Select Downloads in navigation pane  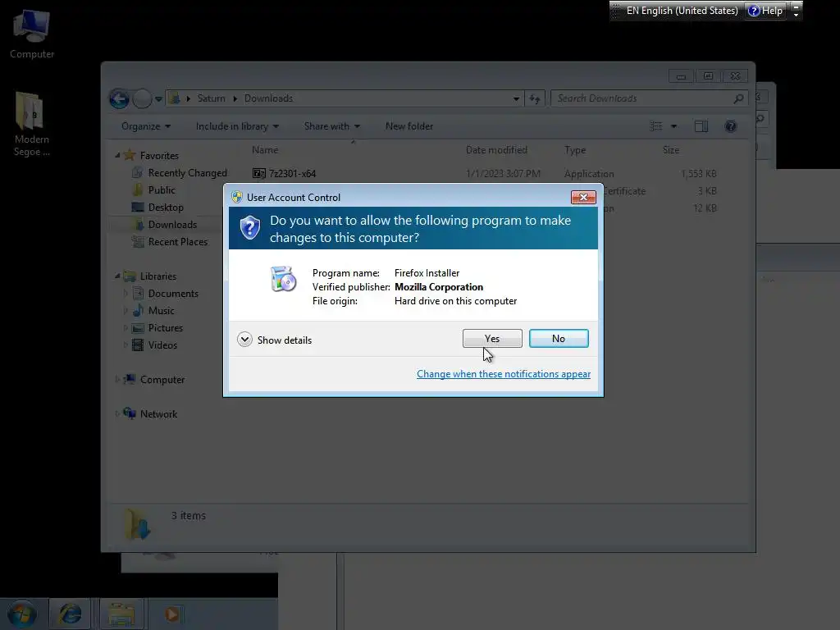pyautogui.click(x=172, y=225)
